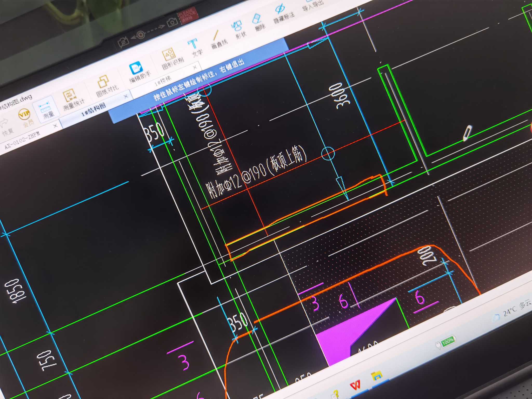Click the blue 按住鼠标左键绘制标注 hint bar
Viewport: 532px width, 399px height.
[x=199, y=81]
